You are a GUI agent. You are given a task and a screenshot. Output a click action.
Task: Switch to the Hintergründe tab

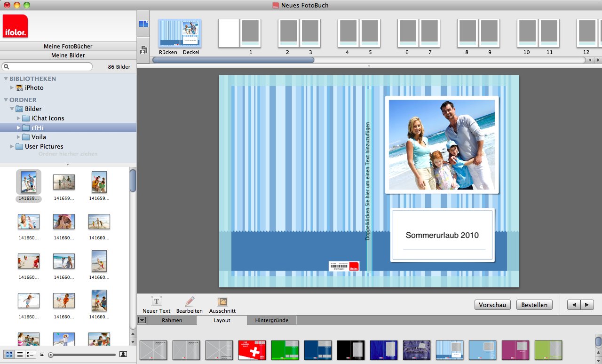pyautogui.click(x=272, y=320)
